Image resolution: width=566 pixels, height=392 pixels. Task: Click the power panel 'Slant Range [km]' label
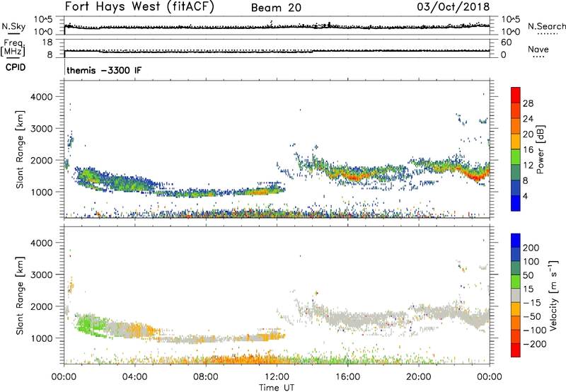tap(20, 149)
